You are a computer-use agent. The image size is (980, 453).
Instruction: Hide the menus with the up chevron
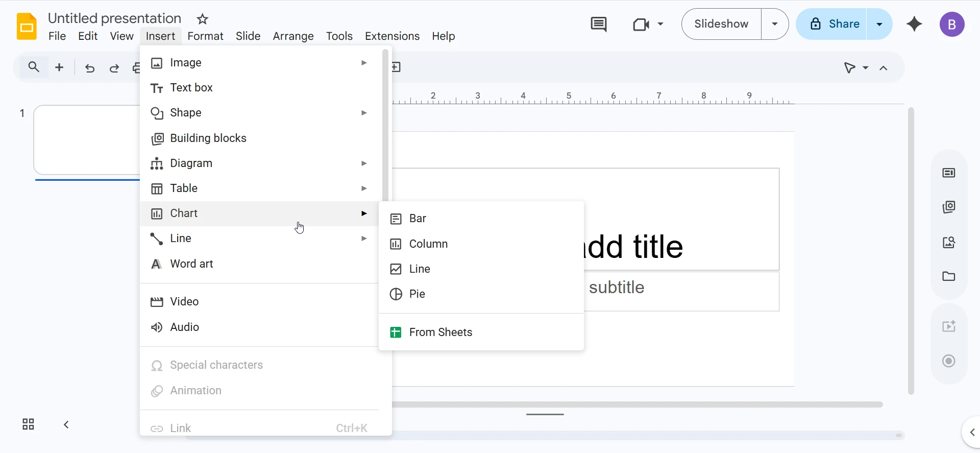[884, 68]
